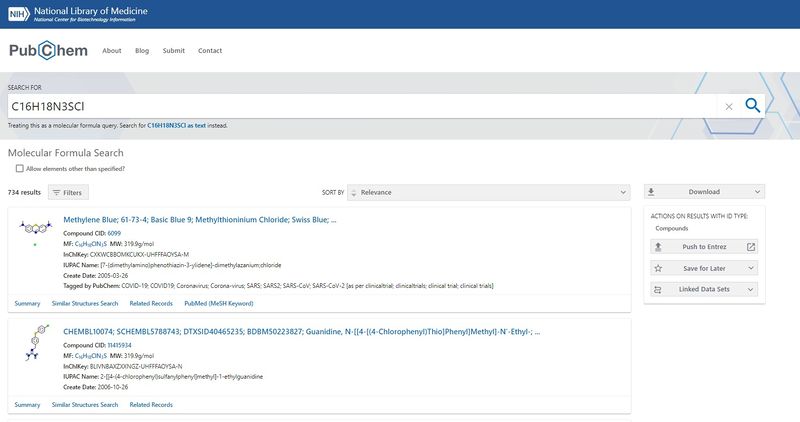
Task: Expand the Linked Data Sets dropdown
Action: point(704,290)
